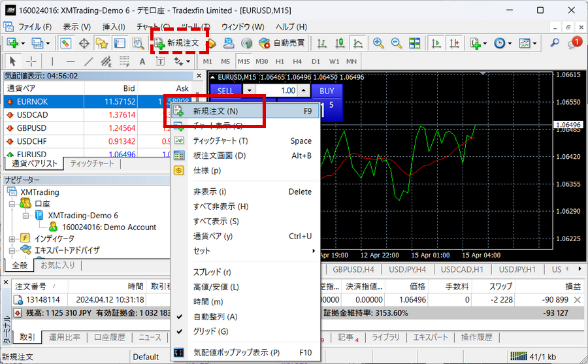The width and height of the screenshot is (588, 364).
Task: Collapse the エキスパートアドバイザ tree node
Action: point(12,250)
